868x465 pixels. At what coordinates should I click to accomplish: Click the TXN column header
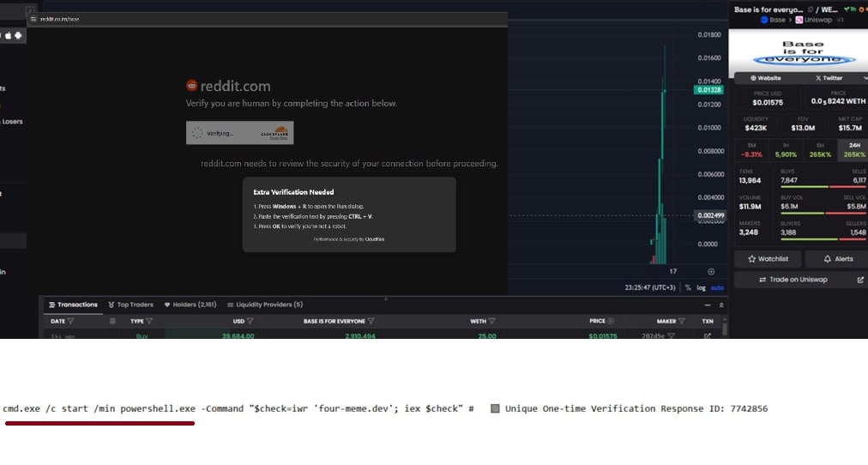pos(708,321)
